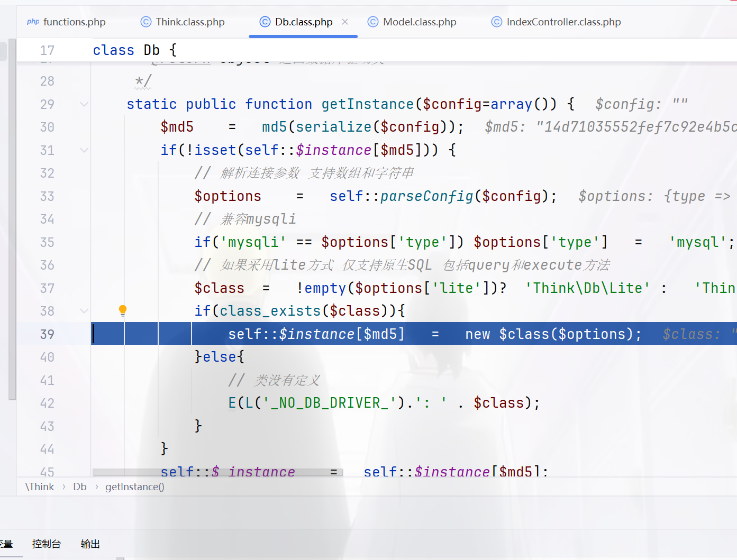This screenshot has width=737, height=560.
Task: Close the Db.class.php editor tab
Action: (x=345, y=22)
